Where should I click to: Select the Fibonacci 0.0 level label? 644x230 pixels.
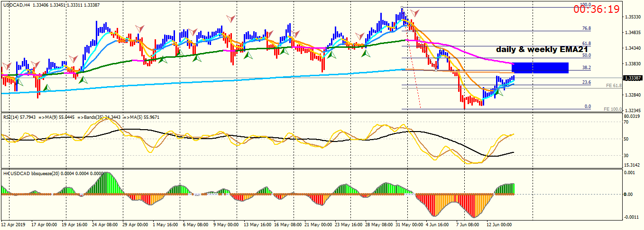coord(588,106)
